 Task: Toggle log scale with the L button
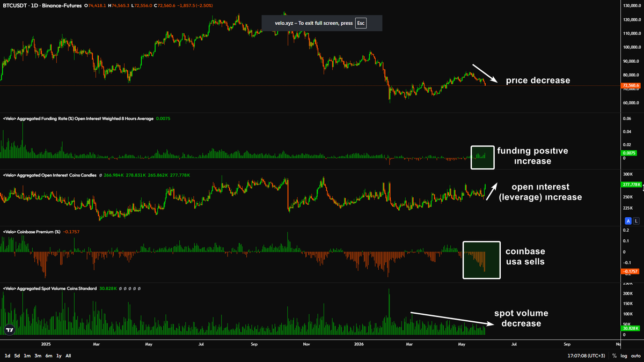tap(636, 221)
